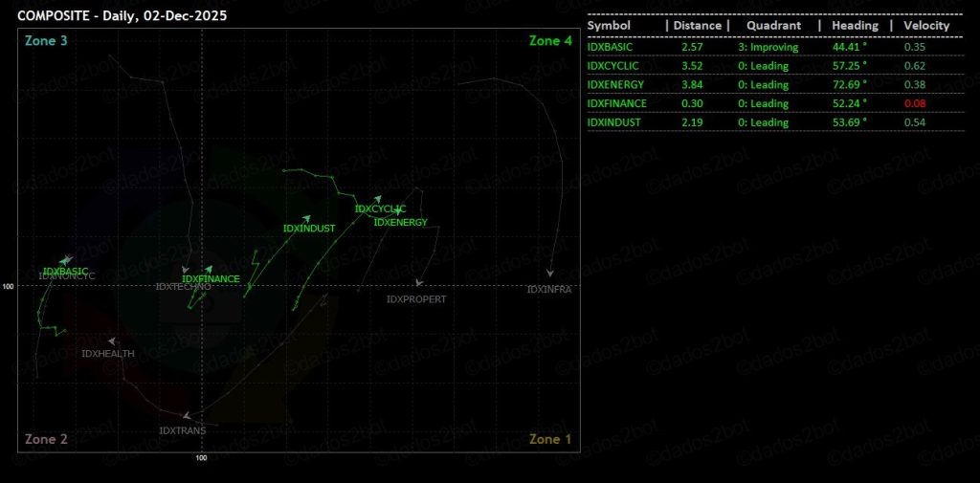Click the Zone 3 quadrant label
980x483 pixels.
(x=46, y=41)
